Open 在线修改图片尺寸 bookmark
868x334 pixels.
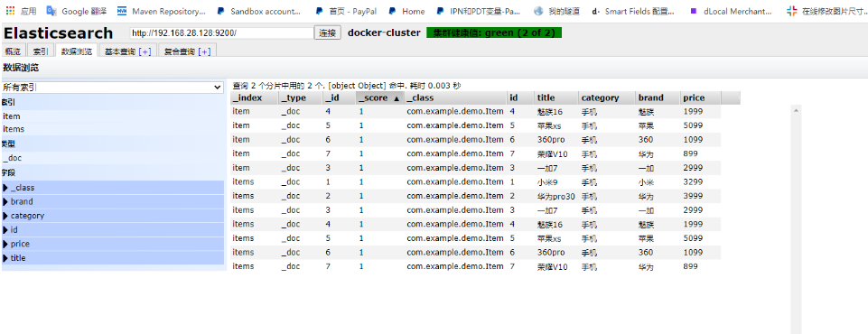827,11
